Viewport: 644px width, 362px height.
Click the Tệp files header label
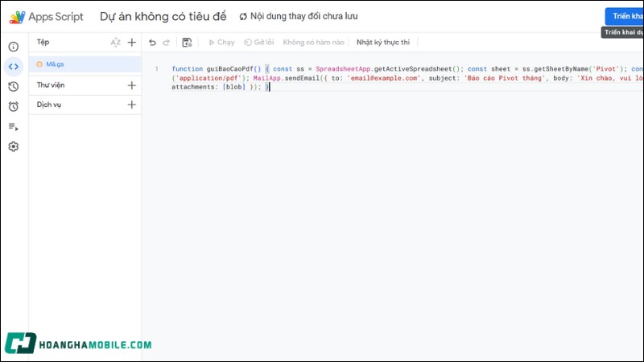point(43,43)
